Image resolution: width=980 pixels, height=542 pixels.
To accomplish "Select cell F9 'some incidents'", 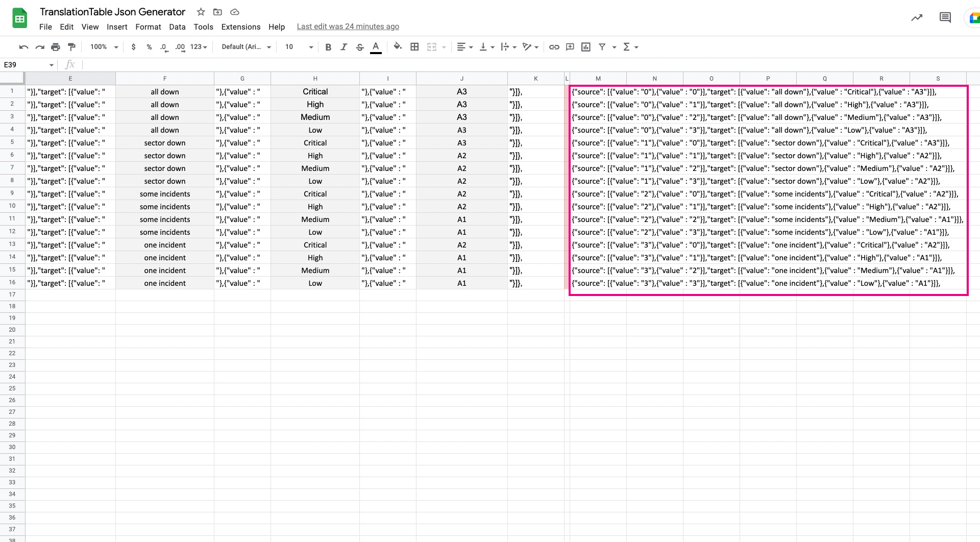I will 165,194.
